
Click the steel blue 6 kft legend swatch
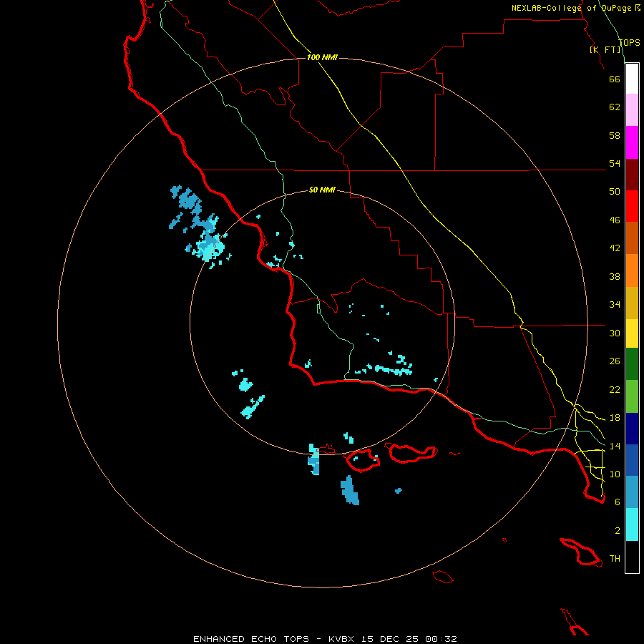(632, 492)
